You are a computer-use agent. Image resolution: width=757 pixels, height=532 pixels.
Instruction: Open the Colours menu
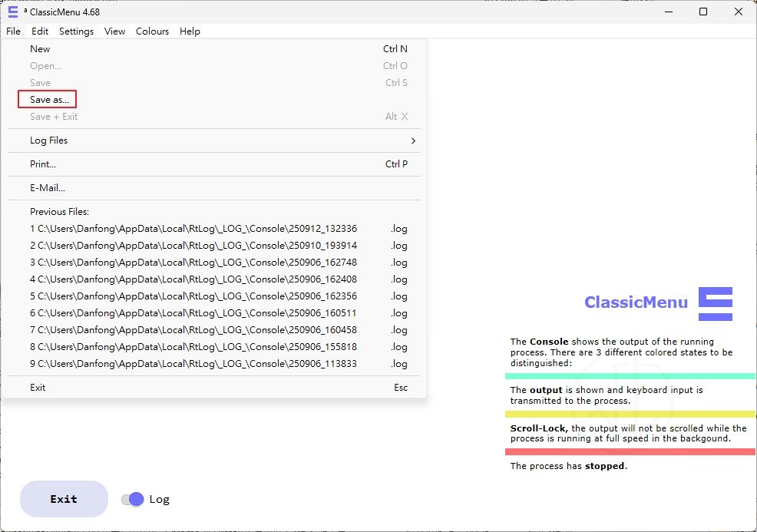pos(152,31)
